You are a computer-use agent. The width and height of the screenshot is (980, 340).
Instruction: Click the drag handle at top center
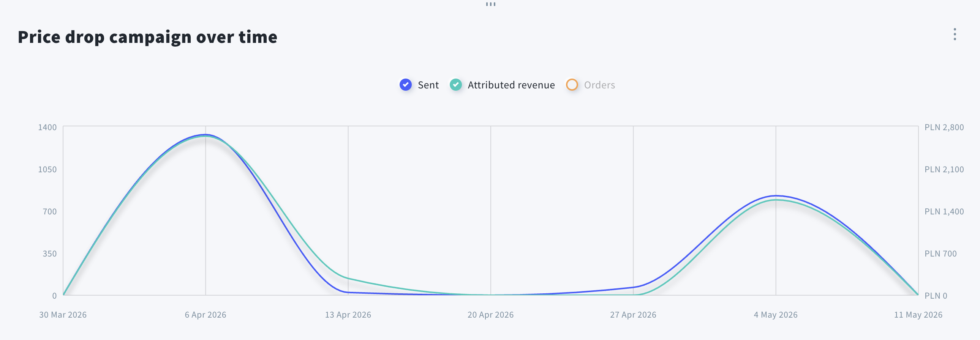(490, 4)
